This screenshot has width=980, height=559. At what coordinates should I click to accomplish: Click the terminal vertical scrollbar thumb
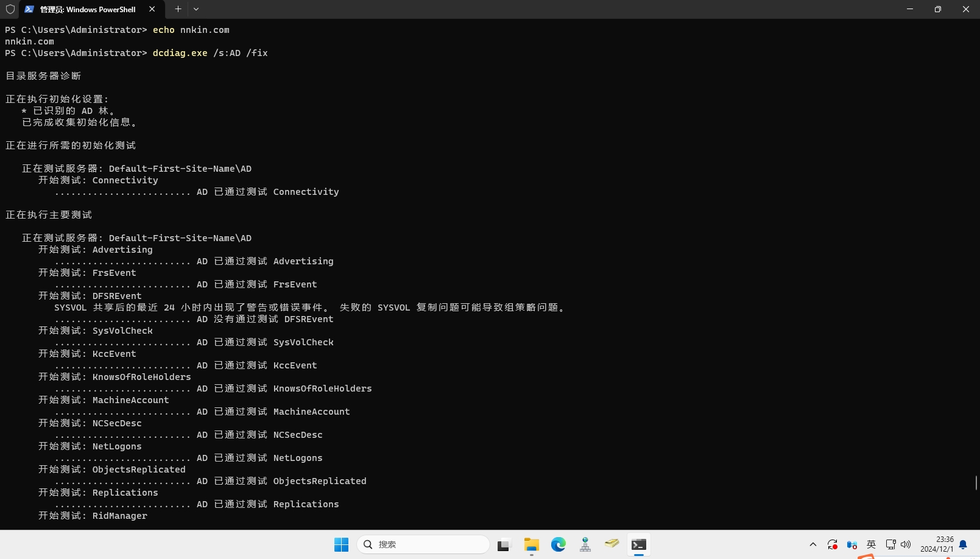976,482
